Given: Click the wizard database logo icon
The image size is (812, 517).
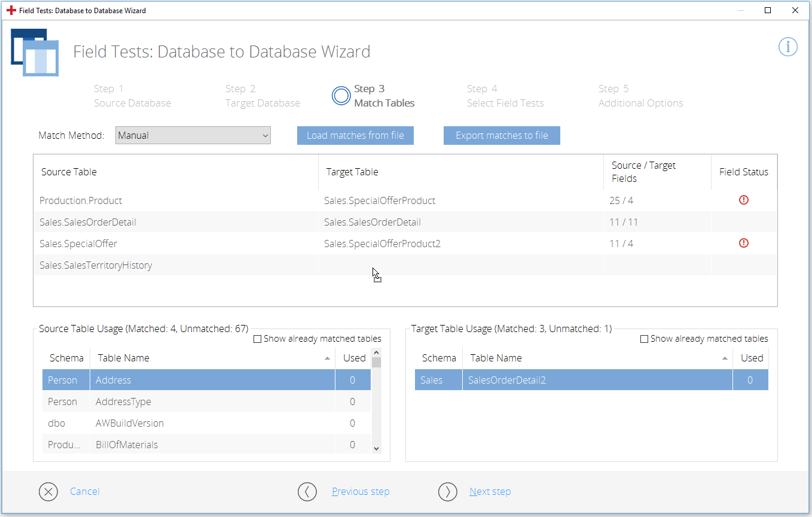Looking at the screenshot, I should [x=35, y=52].
